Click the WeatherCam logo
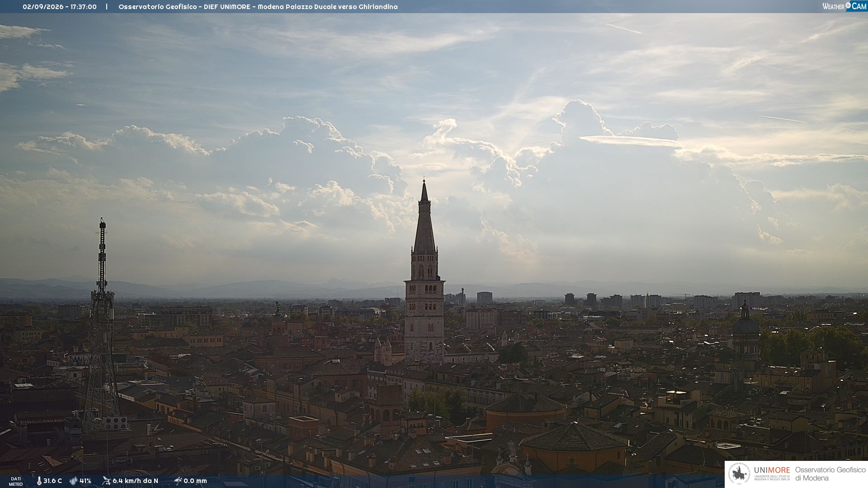The image size is (868, 488). [x=844, y=6]
